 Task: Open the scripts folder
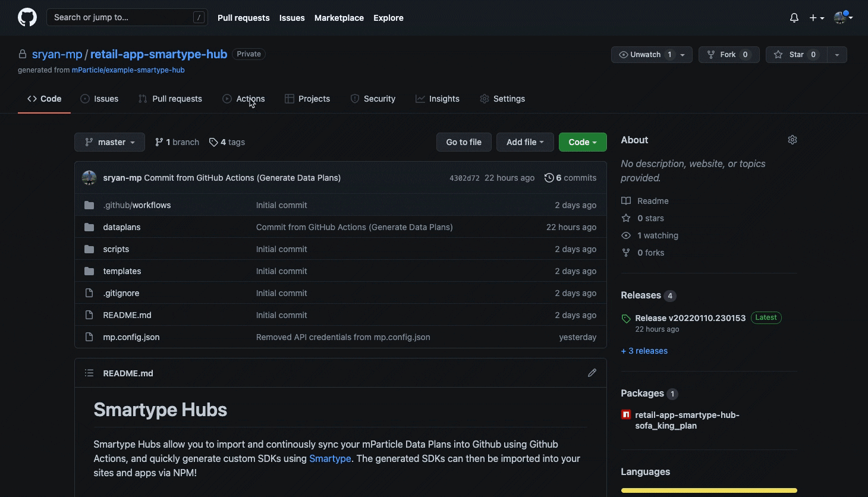[116, 249]
